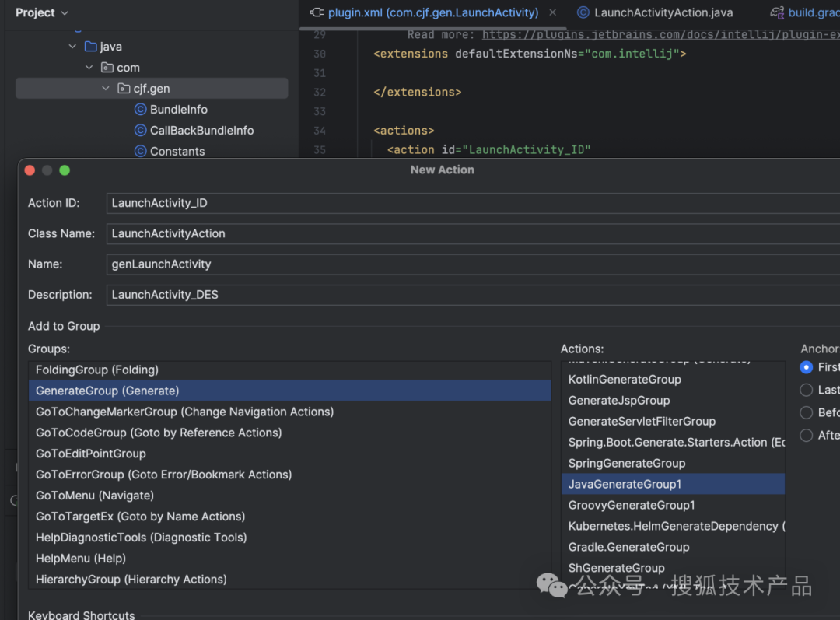Click the build.gradle tab elephant icon
The width and height of the screenshot is (840, 620).
point(777,12)
